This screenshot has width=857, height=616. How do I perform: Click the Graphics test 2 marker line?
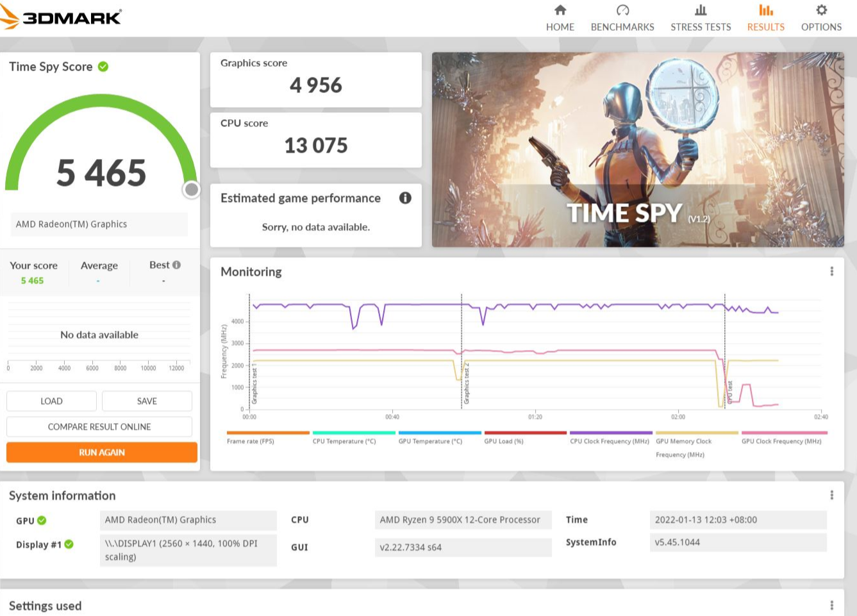pos(462,351)
